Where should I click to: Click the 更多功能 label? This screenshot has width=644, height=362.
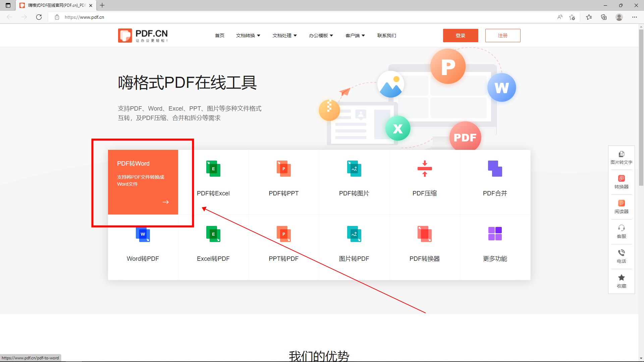[495, 259]
